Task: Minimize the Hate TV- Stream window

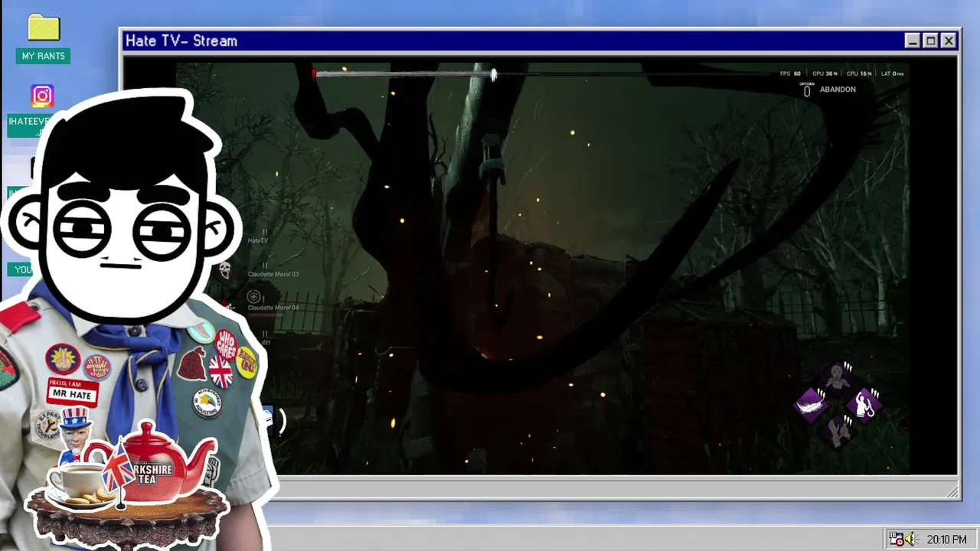Action: click(912, 41)
